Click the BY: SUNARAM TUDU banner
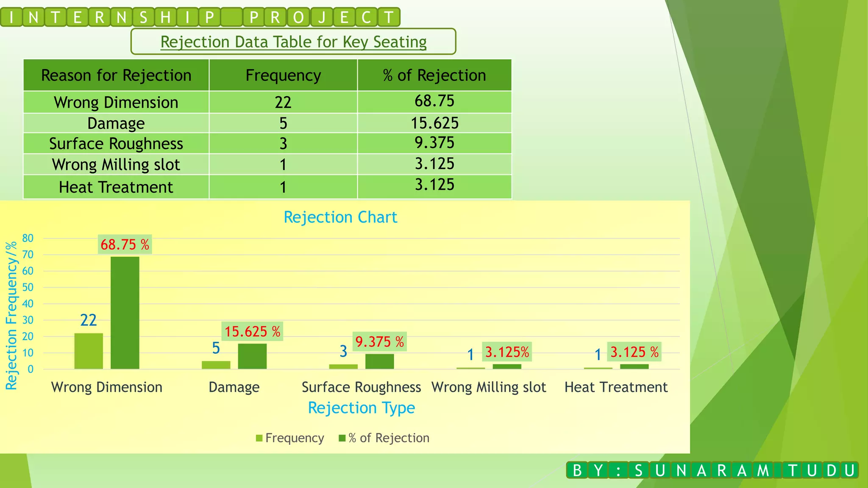Screen dimensions: 868x488 tap(712, 471)
